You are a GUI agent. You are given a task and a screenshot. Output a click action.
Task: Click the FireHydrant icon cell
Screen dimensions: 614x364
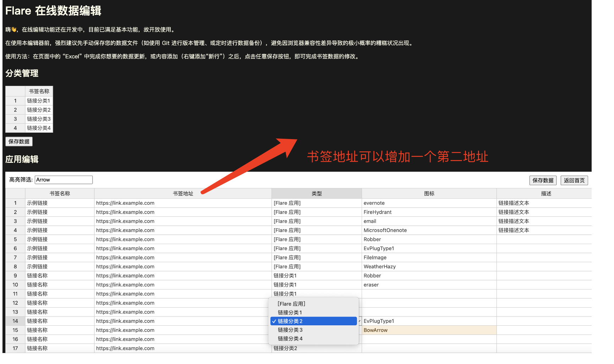pos(429,212)
